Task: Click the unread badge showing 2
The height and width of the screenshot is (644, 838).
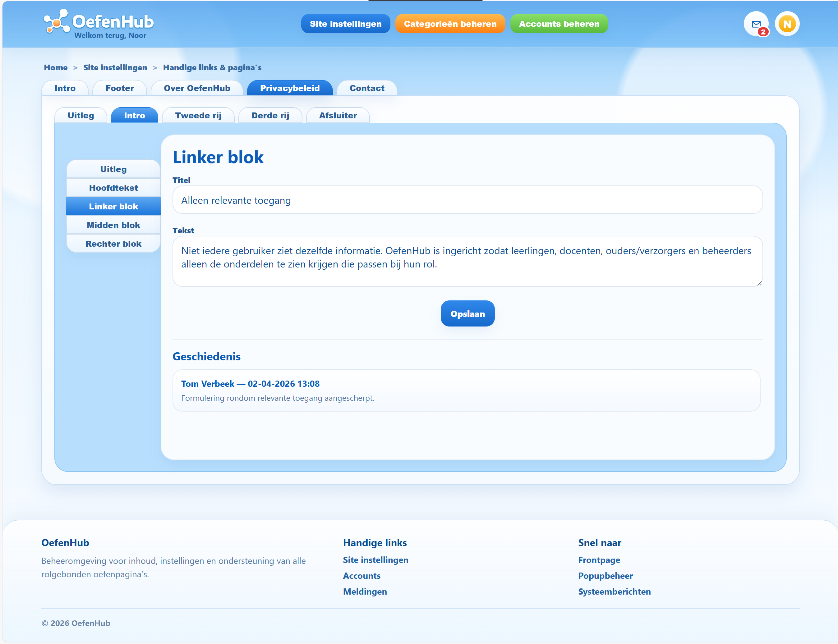Action: click(763, 32)
